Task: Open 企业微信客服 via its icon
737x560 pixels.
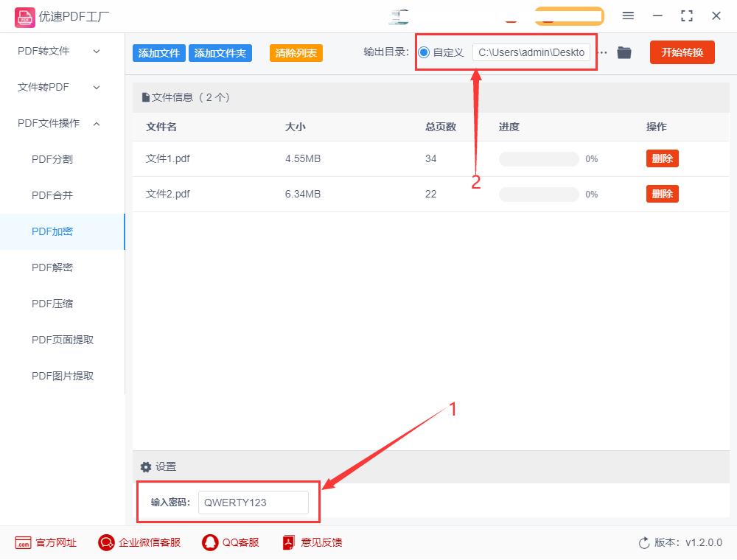Action: (x=105, y=542)
